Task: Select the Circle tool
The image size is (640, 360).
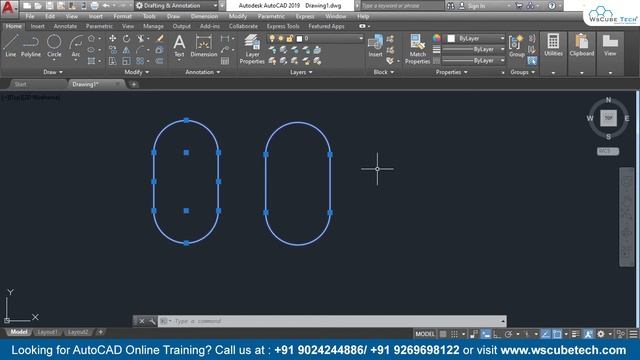Action: click(x=54, y=45)
